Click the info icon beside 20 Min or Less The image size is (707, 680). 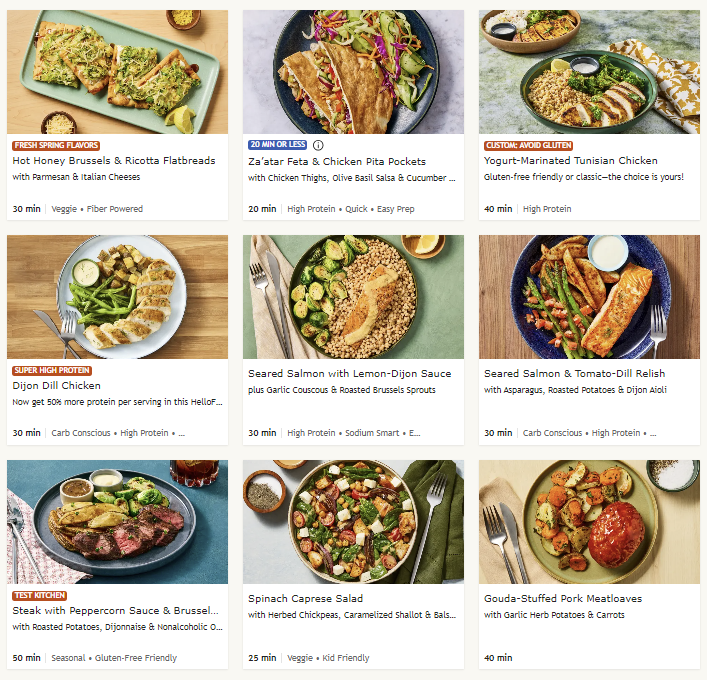point(318,145)
